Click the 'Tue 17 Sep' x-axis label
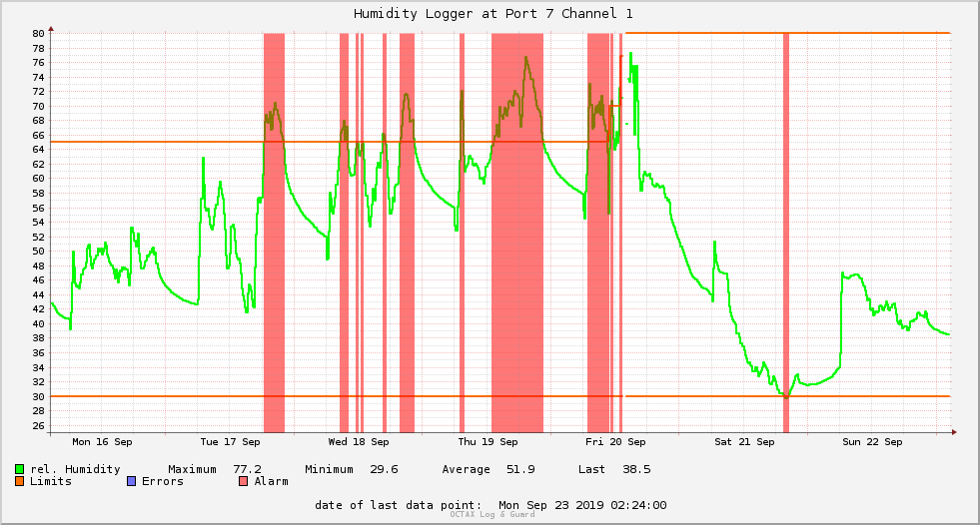This screenshot has width=980, height=525. [230, 442]
